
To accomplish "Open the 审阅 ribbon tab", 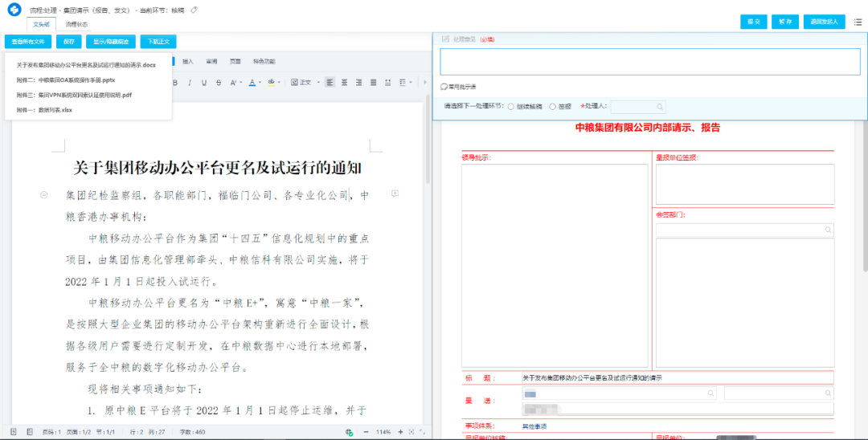I will click(x=211, y=61).
